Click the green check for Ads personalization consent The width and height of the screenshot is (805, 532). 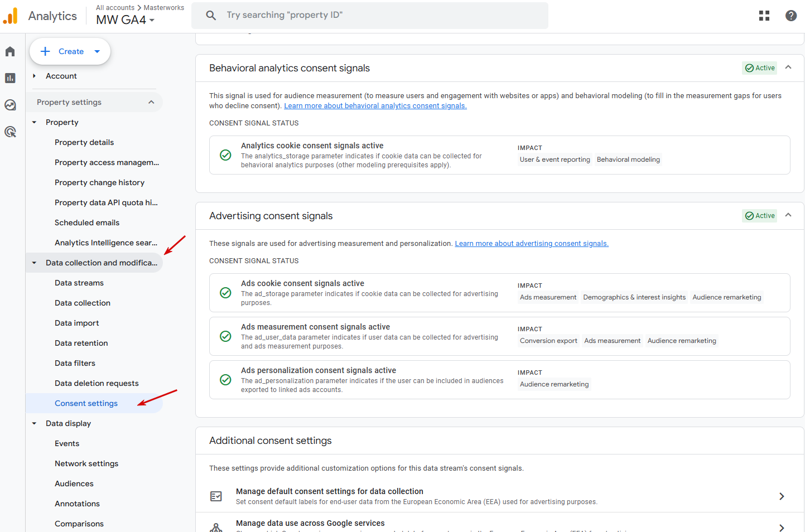click(225, 380)
